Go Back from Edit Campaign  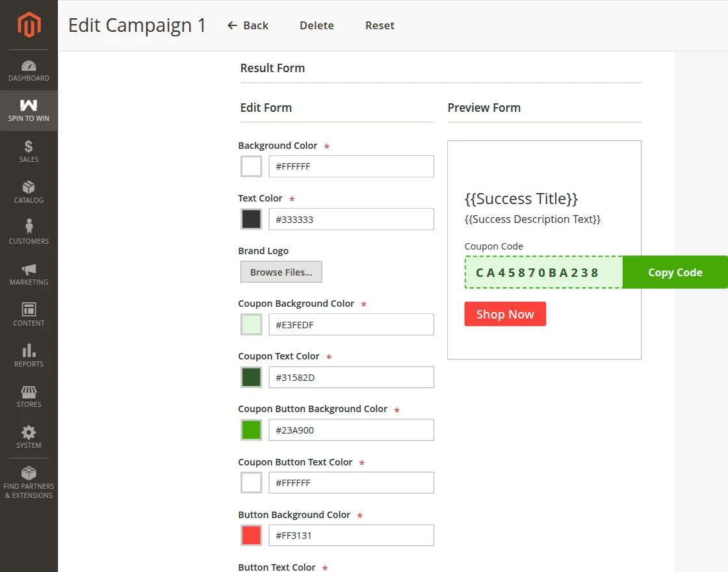click(x=248, y=25)
